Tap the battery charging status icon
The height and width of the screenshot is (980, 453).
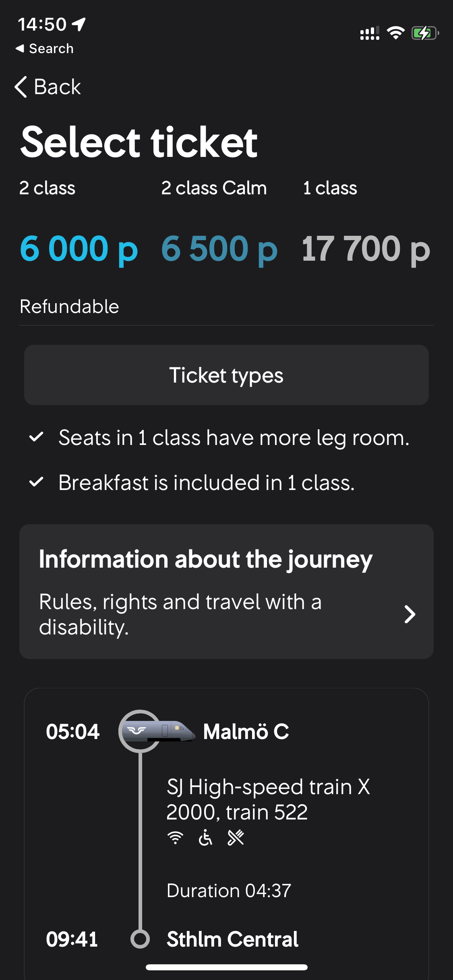[x=424, y=33]
